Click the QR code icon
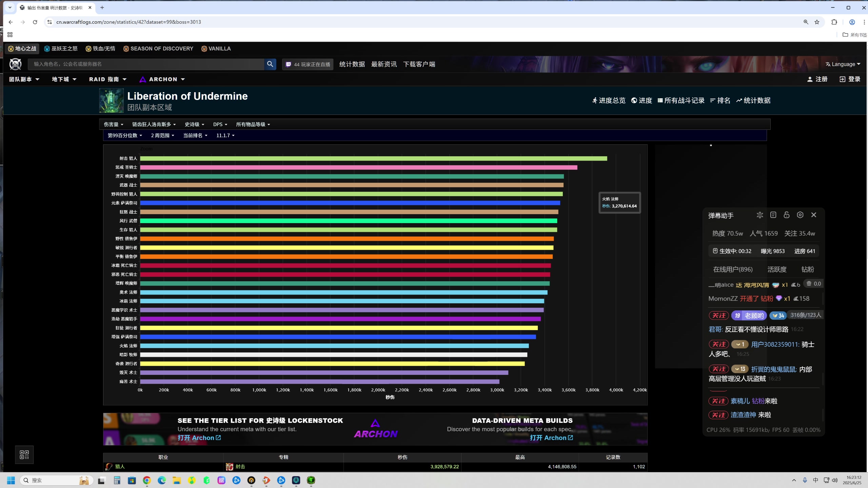 tap(24, 455)
